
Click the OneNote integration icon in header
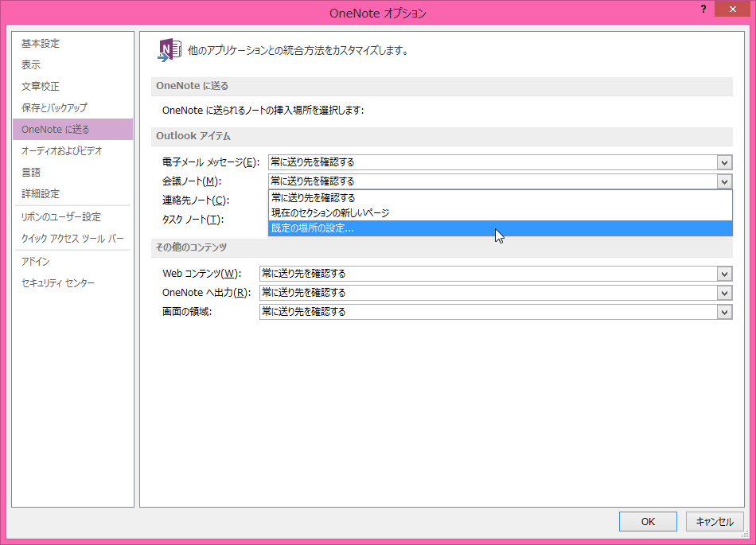coord(170,50)
